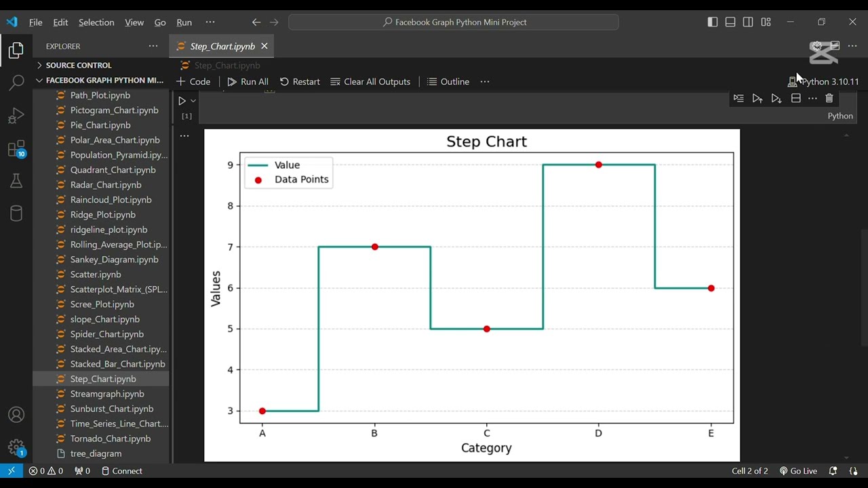Screen dimensions: 868x488
Task: Go forward with the navigation arrow
Action: tap(274, 22)
